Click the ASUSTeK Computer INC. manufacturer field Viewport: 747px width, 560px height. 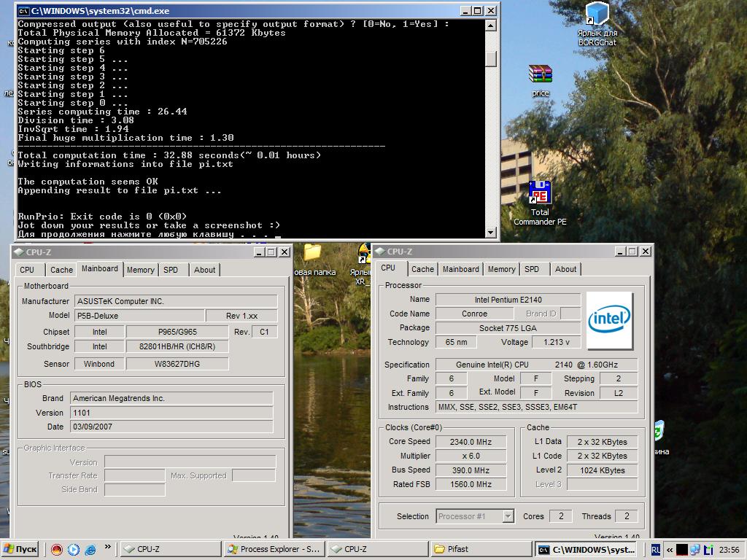(175, 301)
